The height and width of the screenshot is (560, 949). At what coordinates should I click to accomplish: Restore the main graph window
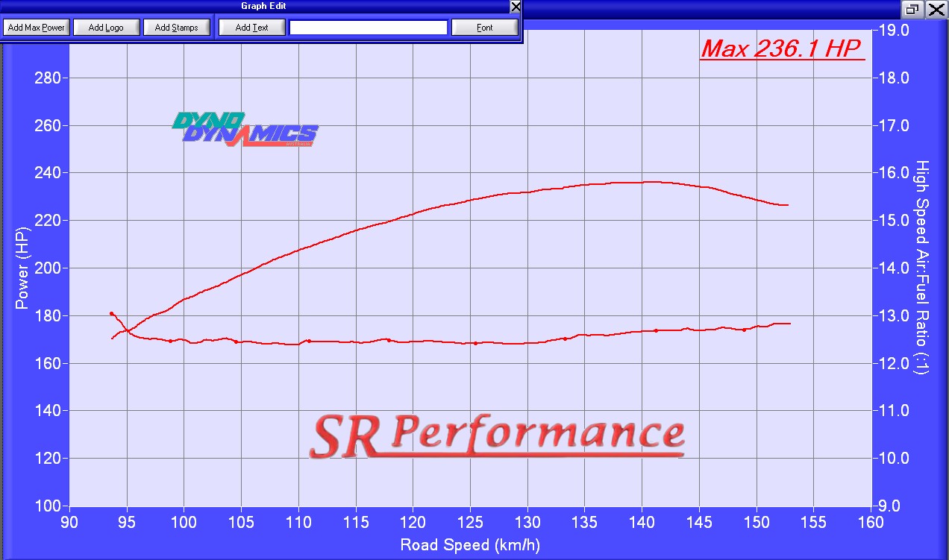pos(913,10)
